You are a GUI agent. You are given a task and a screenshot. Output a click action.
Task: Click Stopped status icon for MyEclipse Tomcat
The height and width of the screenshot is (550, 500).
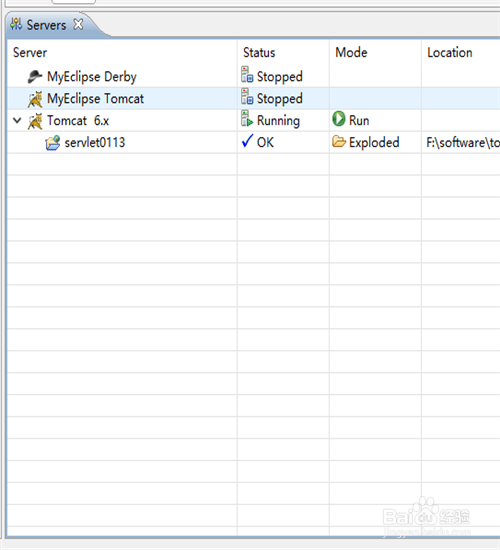point(247,97)
